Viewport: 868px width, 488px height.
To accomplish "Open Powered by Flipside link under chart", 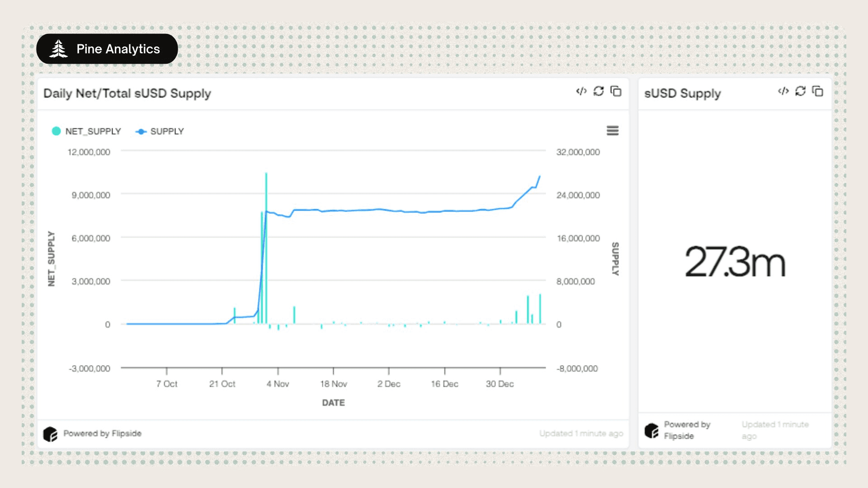I will pos(102,433).
